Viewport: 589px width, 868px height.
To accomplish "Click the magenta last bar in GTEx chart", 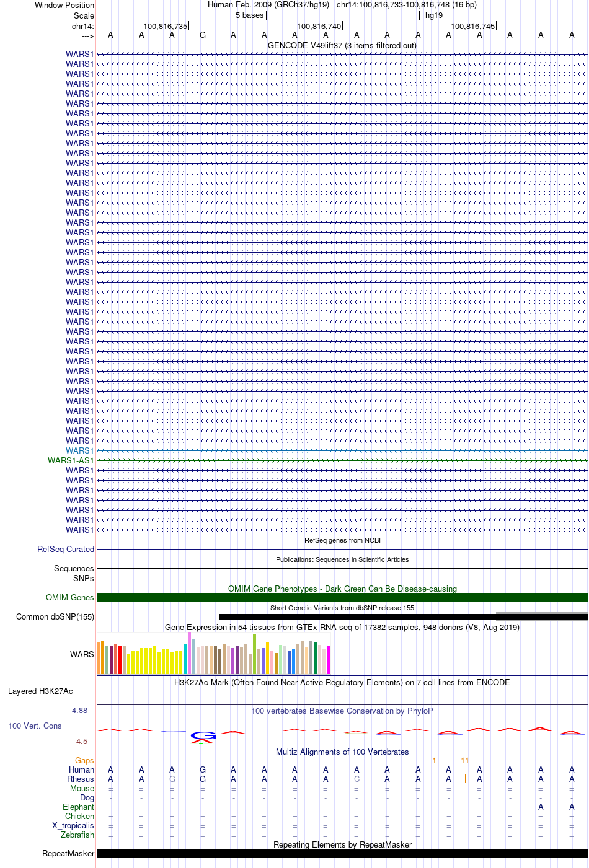I will [329, 660].
